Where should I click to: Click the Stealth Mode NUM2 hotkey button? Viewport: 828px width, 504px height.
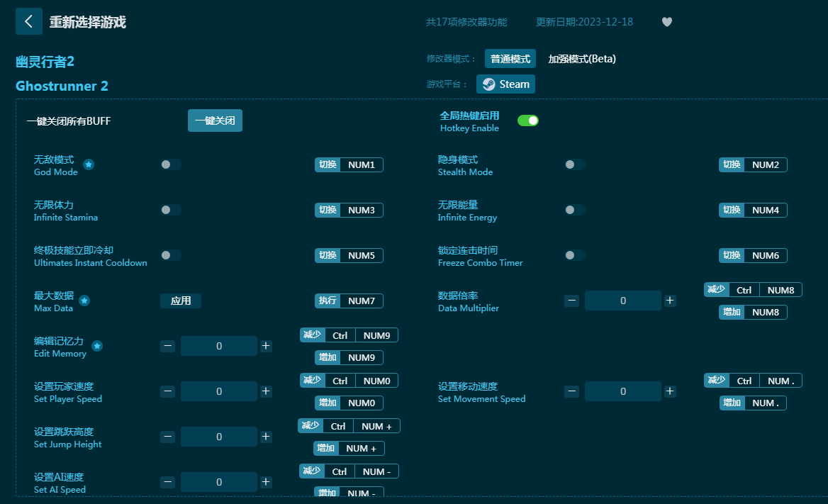753,165
